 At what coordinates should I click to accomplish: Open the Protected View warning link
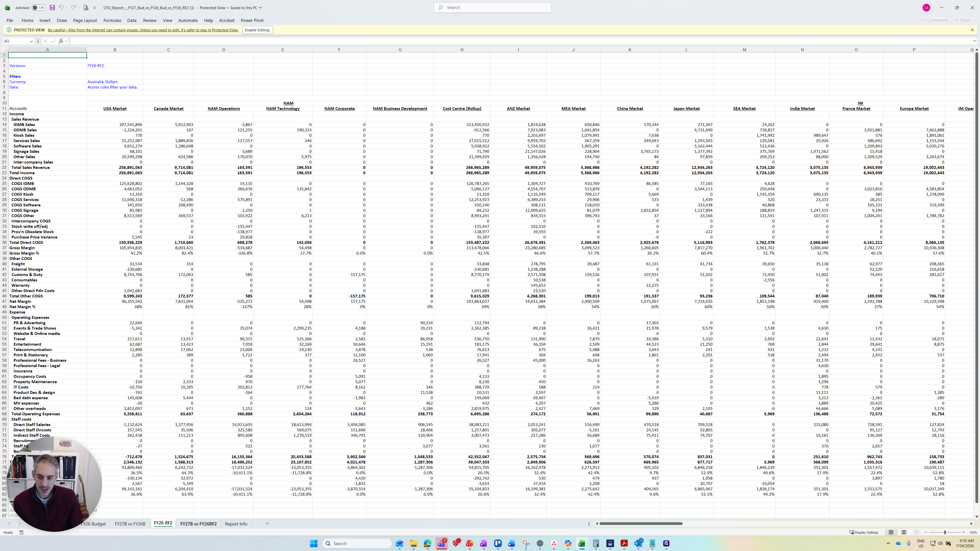tap(143, 30)
